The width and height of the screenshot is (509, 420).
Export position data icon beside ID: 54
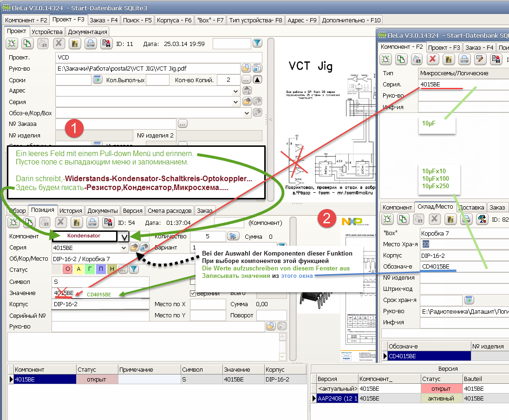pyautogui.click(x=108, y=222)
